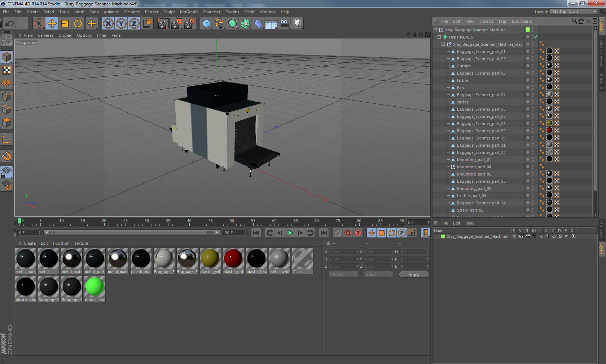Viewport: 606px width, 364px height.
Task: Select the Scale tool
Action: point(65,24)
